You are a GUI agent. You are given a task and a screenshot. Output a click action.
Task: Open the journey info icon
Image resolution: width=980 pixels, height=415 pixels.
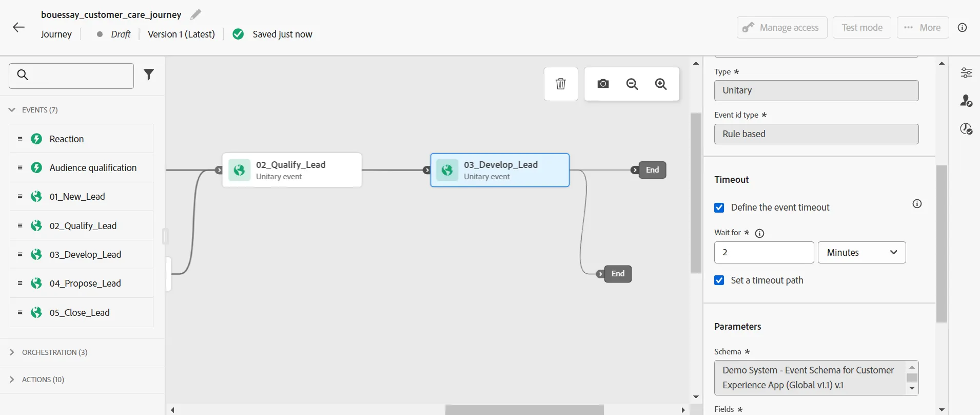[x=963, y=27]
